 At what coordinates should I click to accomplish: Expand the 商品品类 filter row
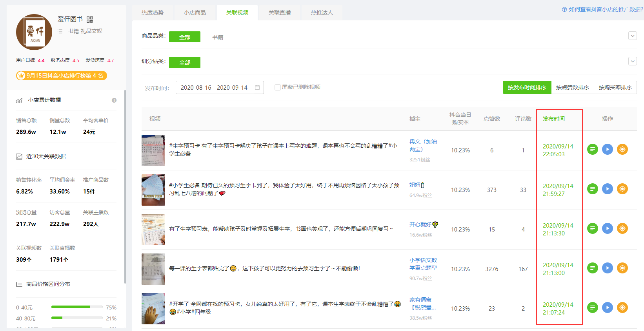[633, 36]
